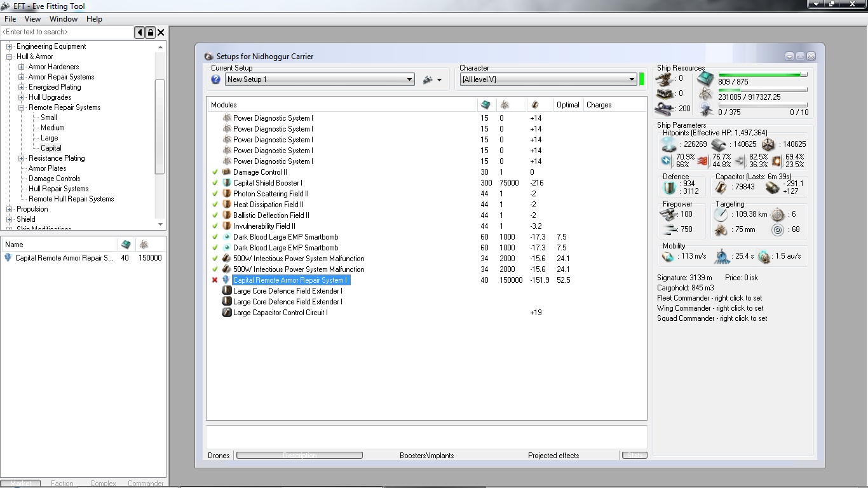Click the turret firepower icon beside 100
This screenshot has height=488, width=868.
coord(667,214)
